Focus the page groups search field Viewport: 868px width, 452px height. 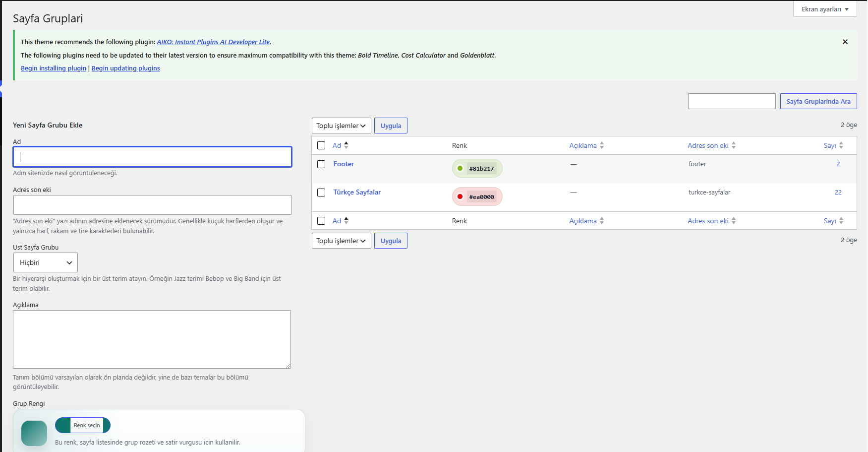pyautogui.click(x=732, y=101)
